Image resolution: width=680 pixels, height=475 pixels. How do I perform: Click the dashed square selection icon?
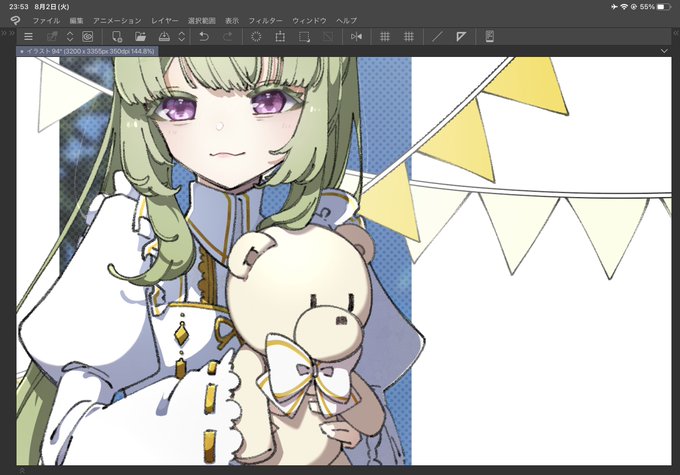tap(304, 37)
